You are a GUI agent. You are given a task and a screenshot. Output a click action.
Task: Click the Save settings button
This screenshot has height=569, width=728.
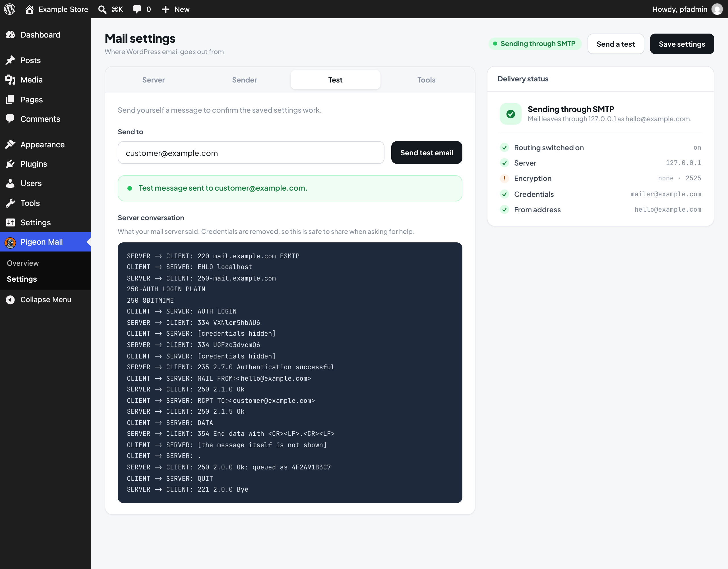tap(682, 44)
